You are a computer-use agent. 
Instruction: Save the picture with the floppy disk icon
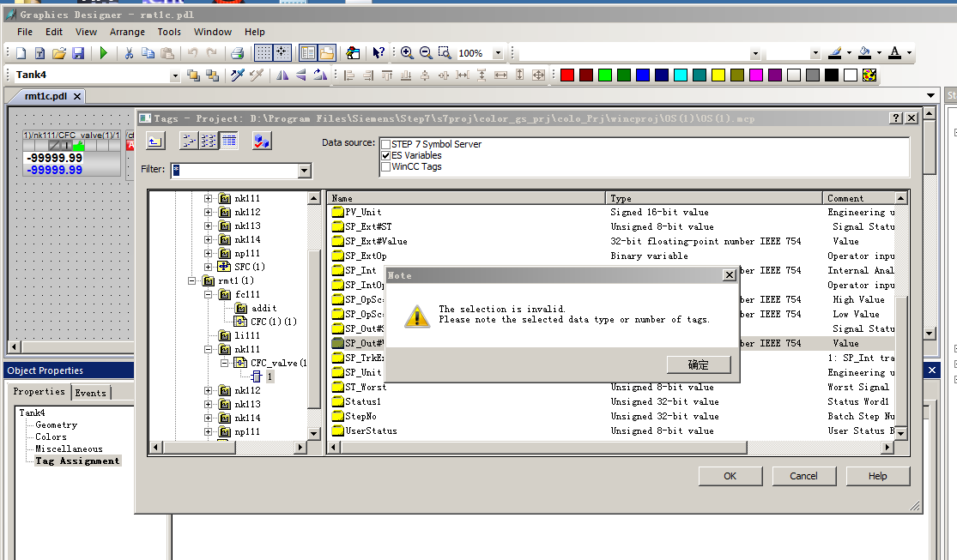pos(78,53)
